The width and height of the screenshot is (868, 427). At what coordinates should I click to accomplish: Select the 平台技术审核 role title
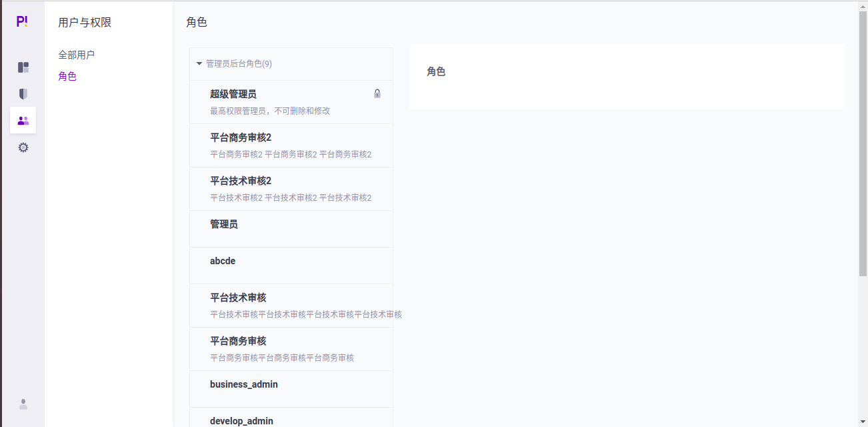(238, 298)
